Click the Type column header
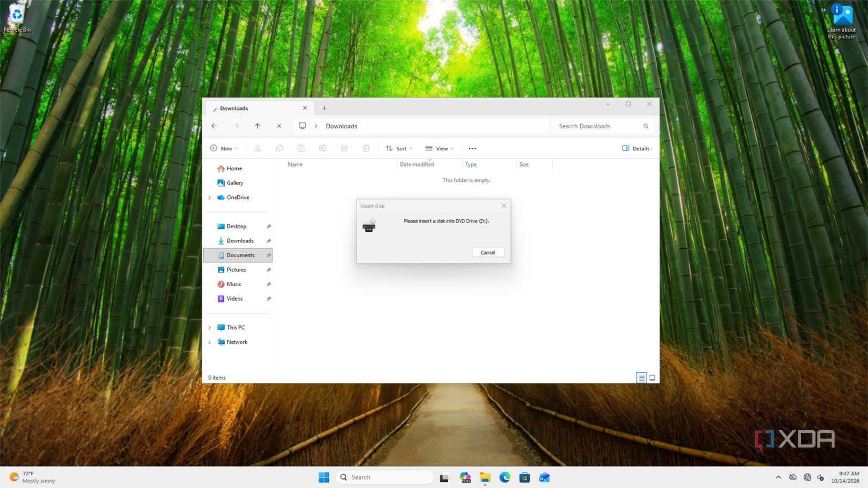The width and height of the screenshot is (868, 488). pos(471,165)
